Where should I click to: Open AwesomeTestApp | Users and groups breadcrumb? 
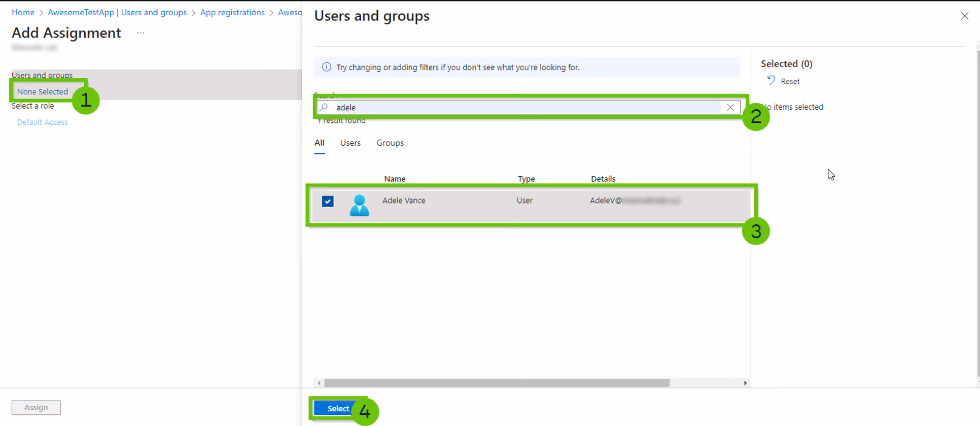click(117, 12)
